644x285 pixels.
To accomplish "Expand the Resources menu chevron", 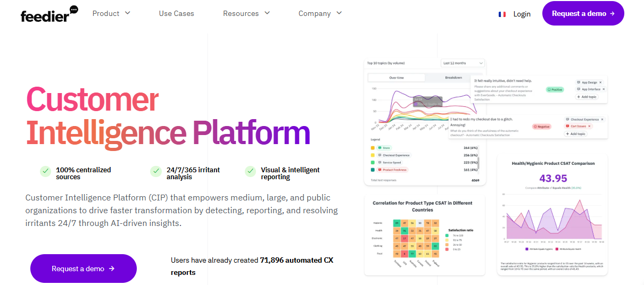I will (x=267, y=13).
